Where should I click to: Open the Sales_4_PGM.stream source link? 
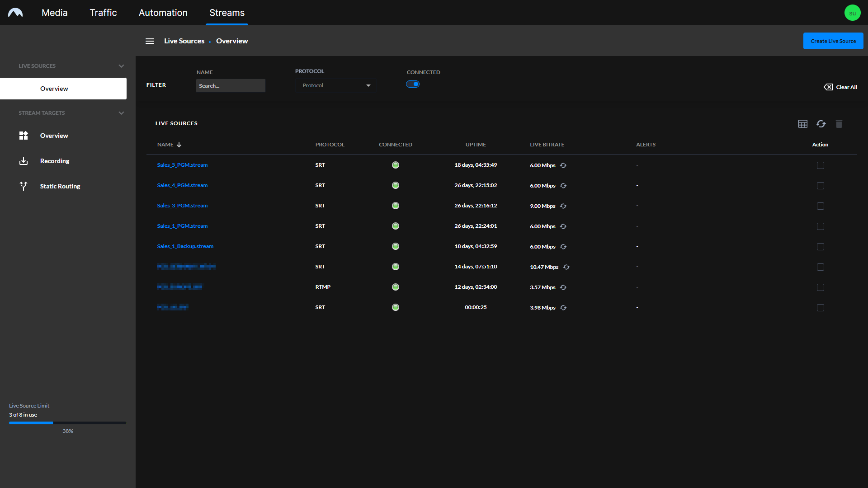coord(182,185)
